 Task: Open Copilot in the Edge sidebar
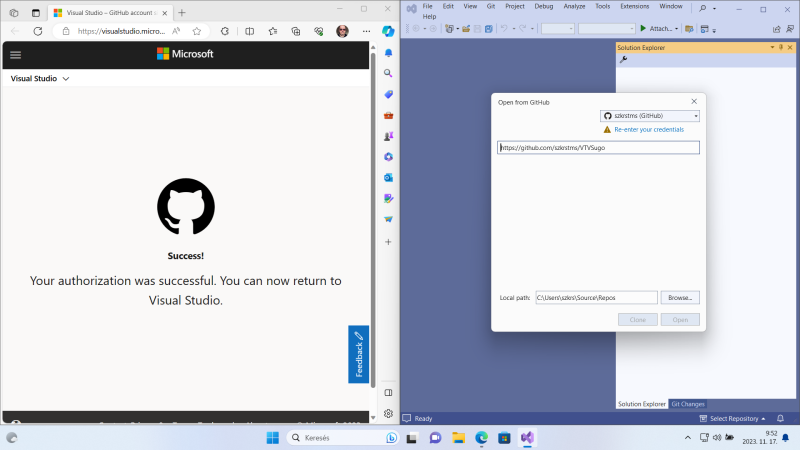point(388,31)
